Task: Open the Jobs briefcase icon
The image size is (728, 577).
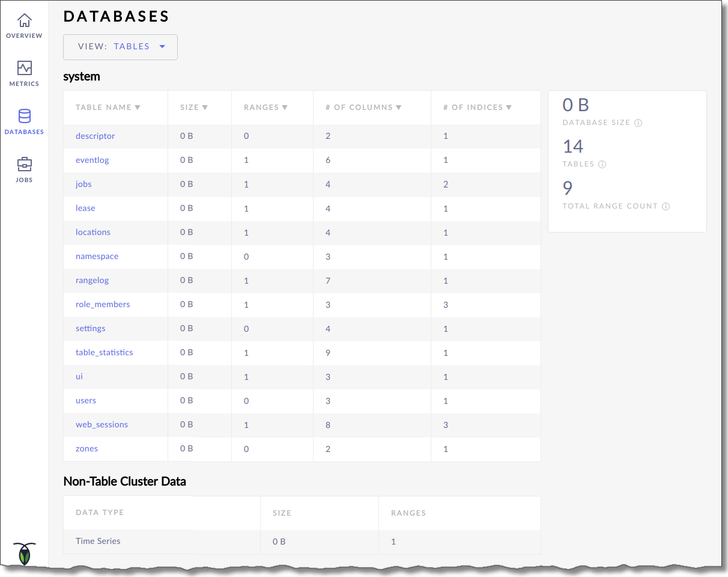Action: [x=24, y=164]
